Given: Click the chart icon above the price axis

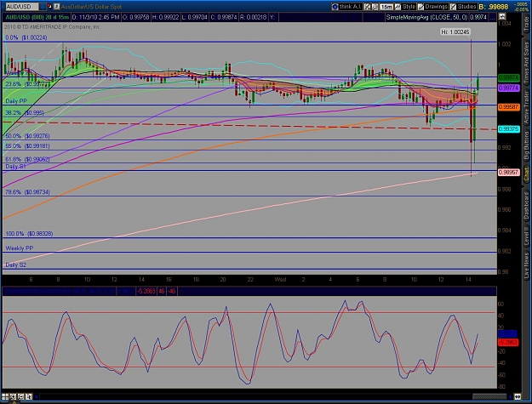Looking at the screenshot, I should [x=502, y=17].
